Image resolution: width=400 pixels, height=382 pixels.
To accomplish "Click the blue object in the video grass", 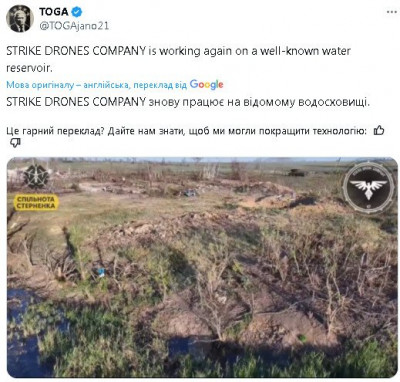I will click(x=101, y=272).
